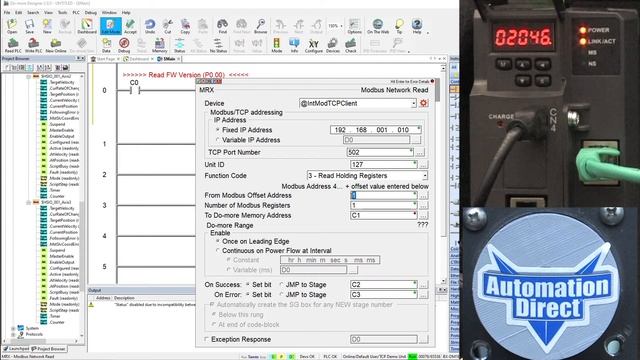Click the Devices toolbar icon
This screenshot has height=360, width=640.
click(x=333, y=45)
